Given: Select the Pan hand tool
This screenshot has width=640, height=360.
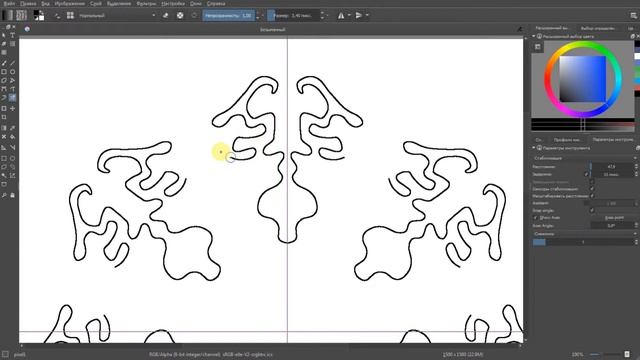Looking at the screenshot, I should coord(13,196).
